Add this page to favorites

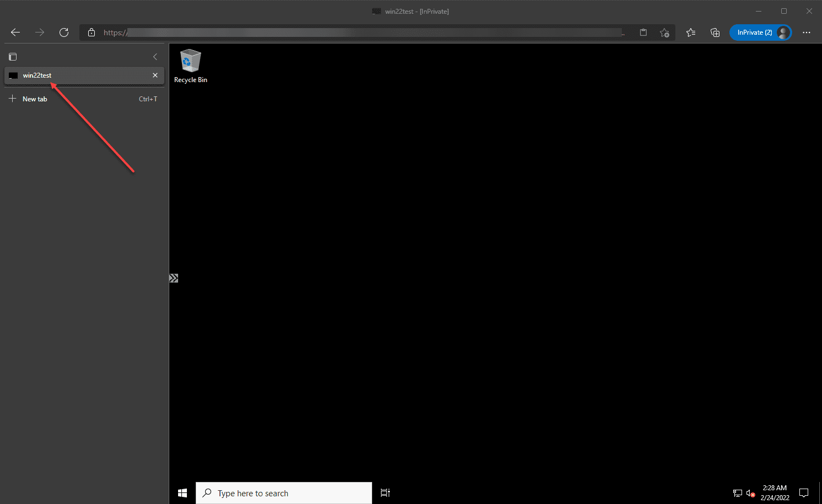click(664, 32)
